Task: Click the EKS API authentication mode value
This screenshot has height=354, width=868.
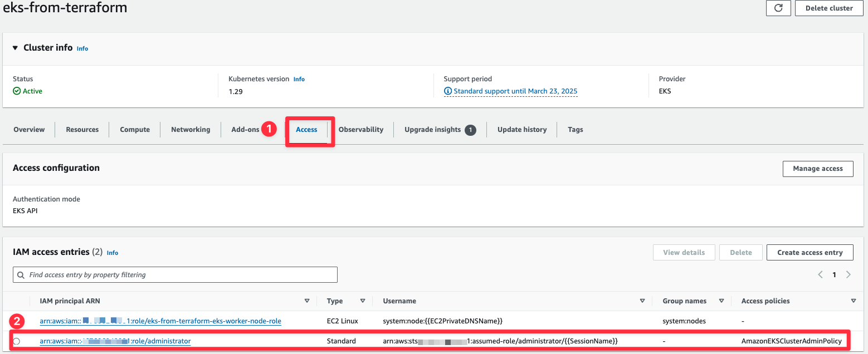Action: tap(25, 211)
